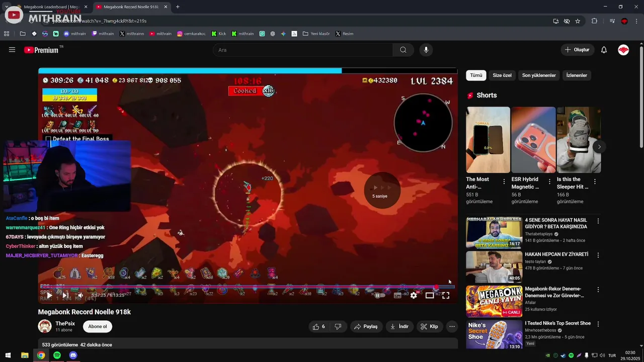This screenshot has width=644, height=362.
Task: Open player settings gear
Action: click(x=414, y=296)
